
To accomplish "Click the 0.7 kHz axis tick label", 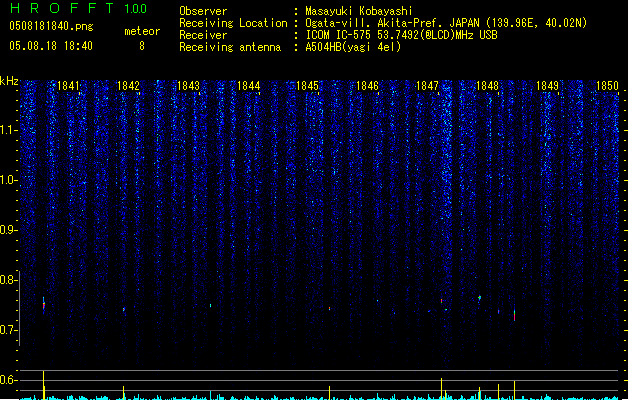I will click(x=9, y=330).
